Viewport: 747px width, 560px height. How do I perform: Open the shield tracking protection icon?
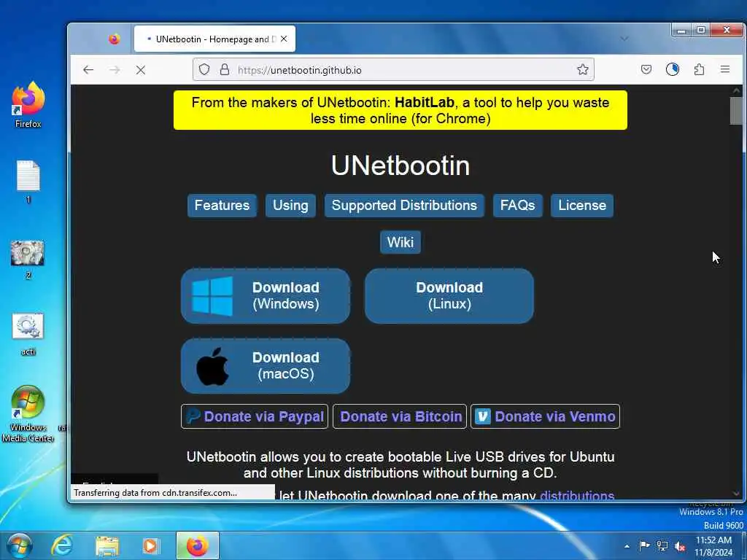[204, 69]
